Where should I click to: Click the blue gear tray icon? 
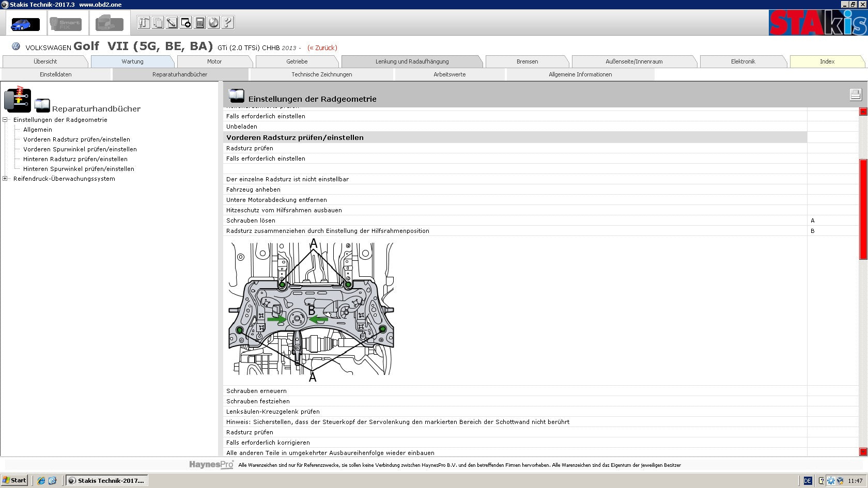831,480
